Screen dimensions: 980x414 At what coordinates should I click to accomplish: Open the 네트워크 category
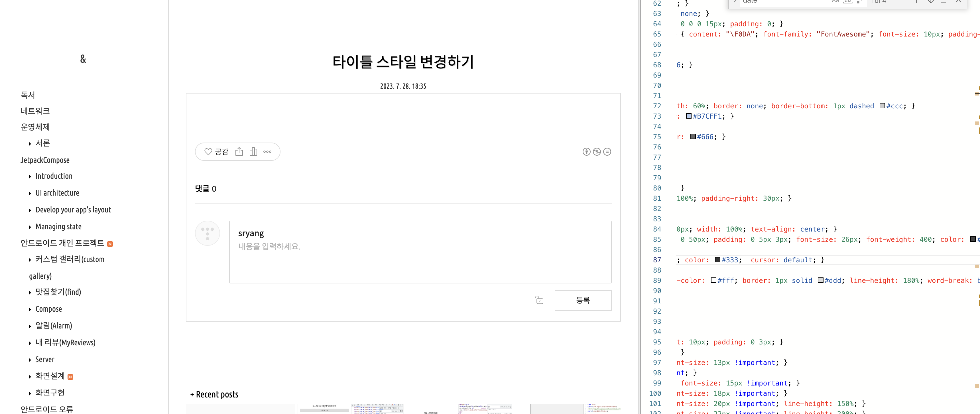[35, 111]
